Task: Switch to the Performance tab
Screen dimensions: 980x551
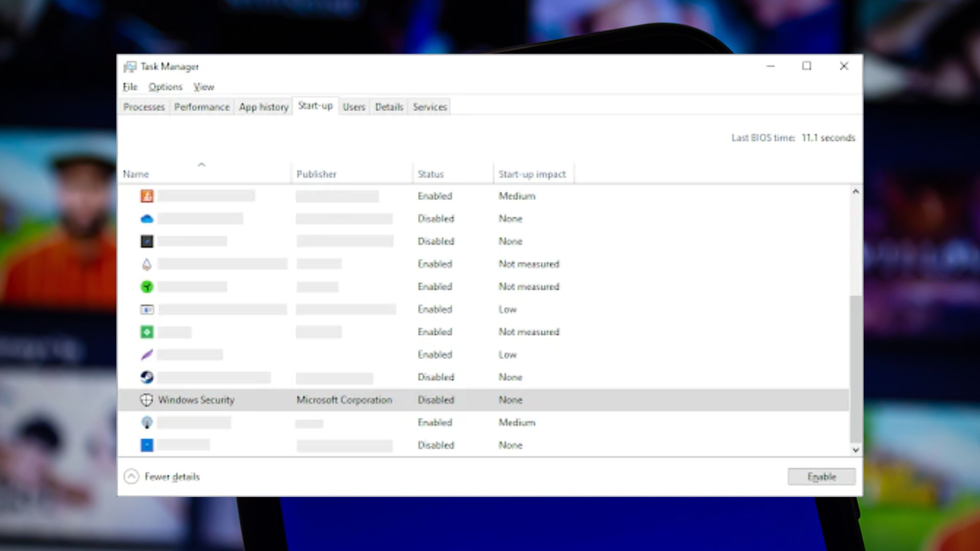Action: (202, 107)
